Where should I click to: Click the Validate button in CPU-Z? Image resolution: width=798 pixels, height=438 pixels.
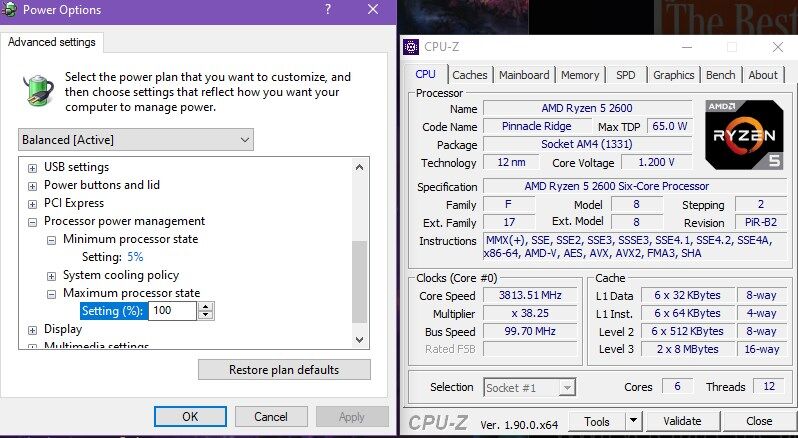(x=682, y=421)
